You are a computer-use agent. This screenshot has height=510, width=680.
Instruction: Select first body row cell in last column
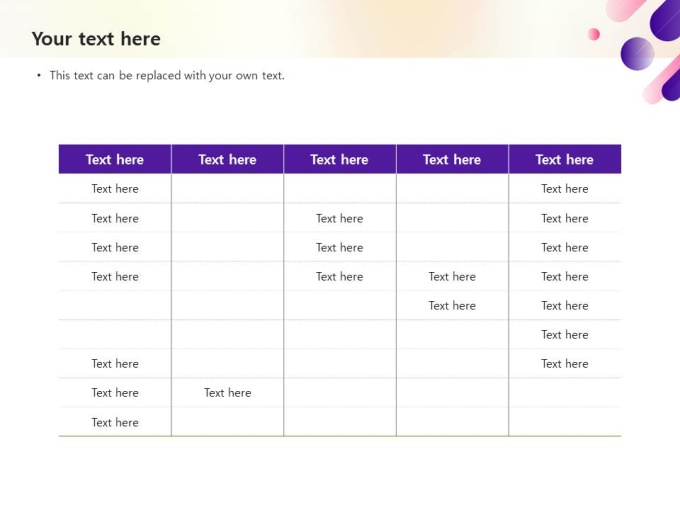click(x=565, y=189)
